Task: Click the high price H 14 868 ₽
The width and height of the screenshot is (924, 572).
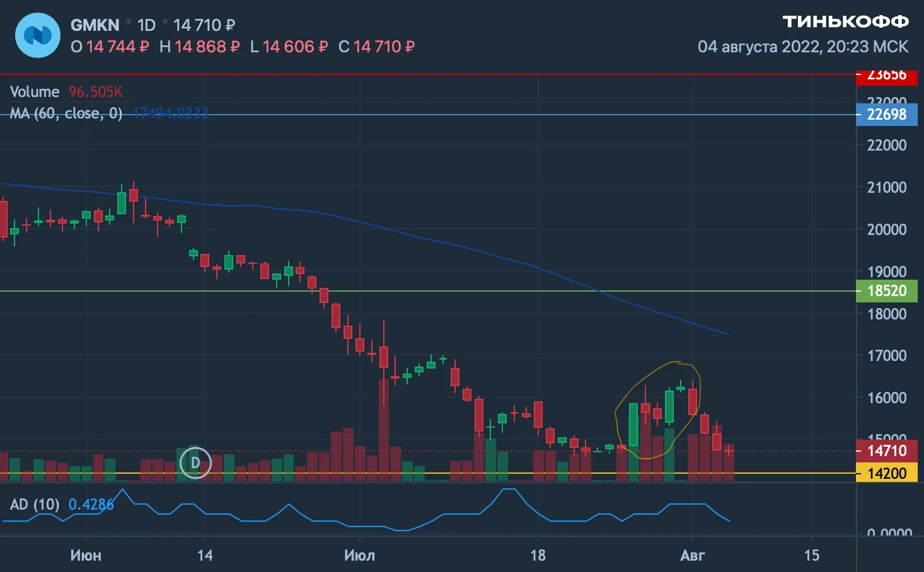Action: (x=199, y=47)
